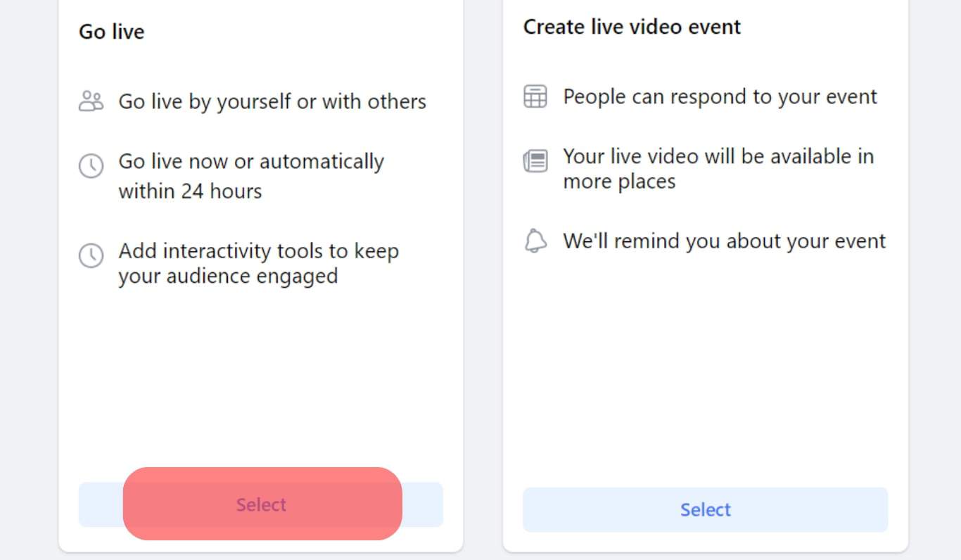Click the 'Go live' heading
The width and height of the screenshot is (961, 560).
click(x=111, y=31)
